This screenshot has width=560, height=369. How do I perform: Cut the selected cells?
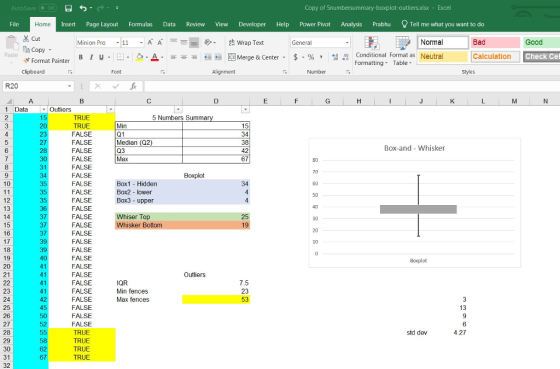(x=32, y=39)
